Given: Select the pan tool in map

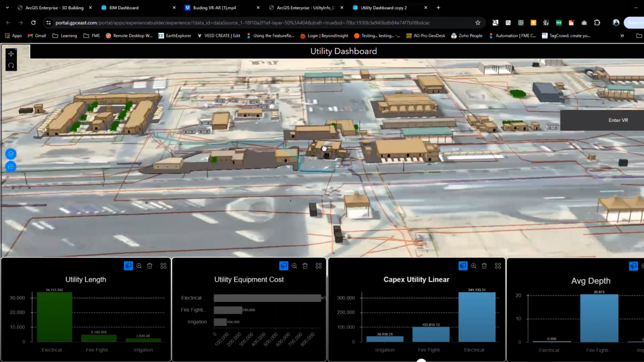Looking at the screenshot, I should click(11, 54).
